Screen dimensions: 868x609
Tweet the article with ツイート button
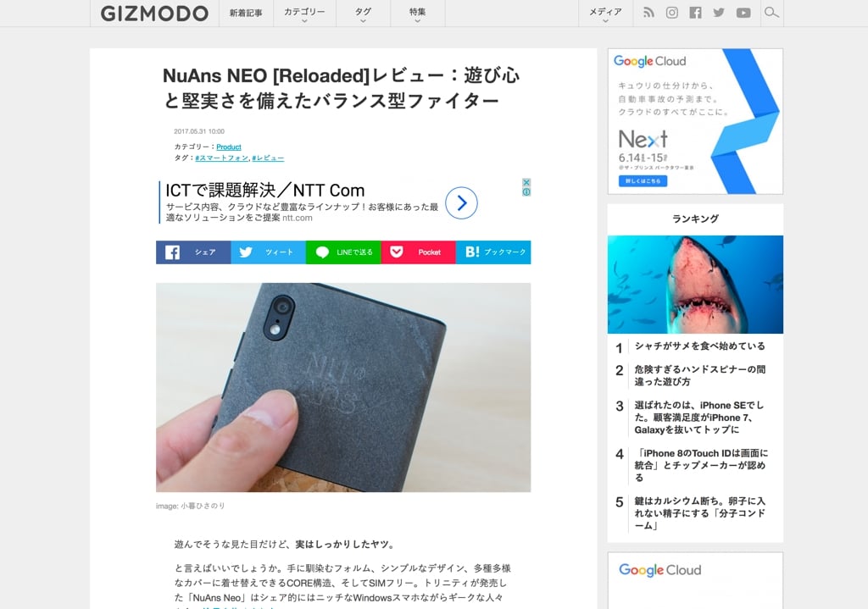pos(268,252)
